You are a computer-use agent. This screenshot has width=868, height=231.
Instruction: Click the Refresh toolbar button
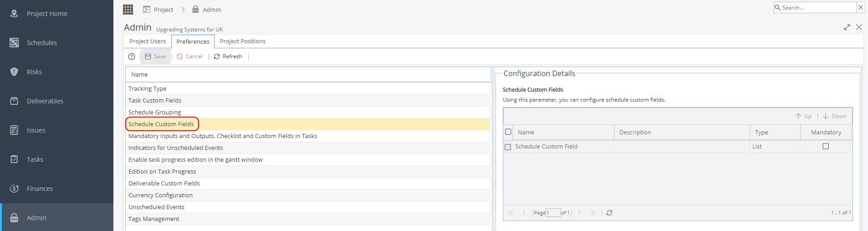point(228,56)
